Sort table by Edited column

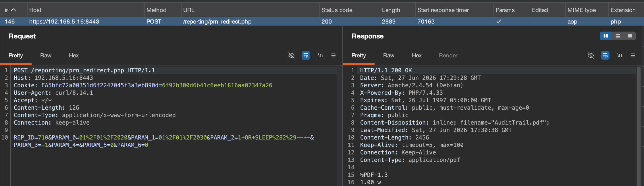pos(547,10)
